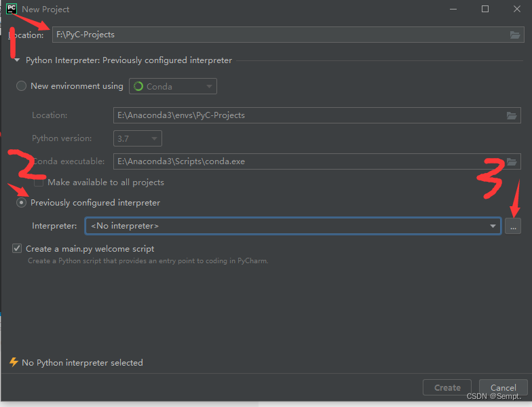
Task: Click green Conda ring icon
Action: pos(138,87)
